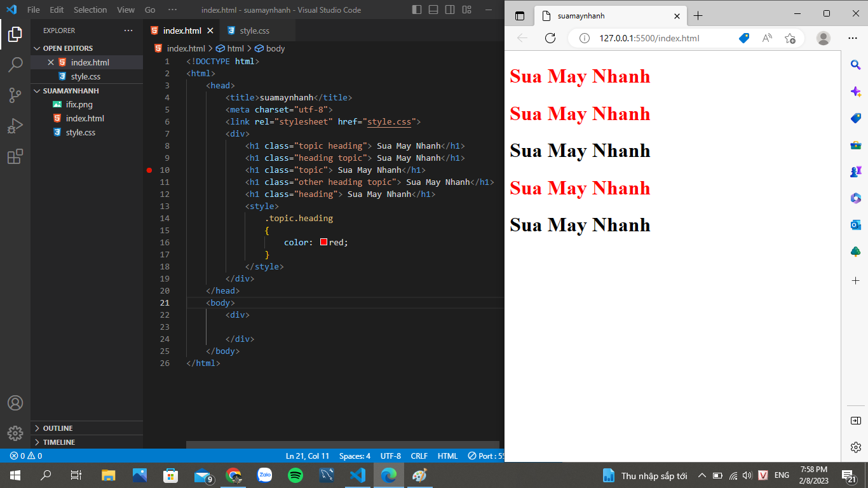The width and height of the screenshot is (868, 488).
Task: Open the Extensions view
Action: coord(15,156)
